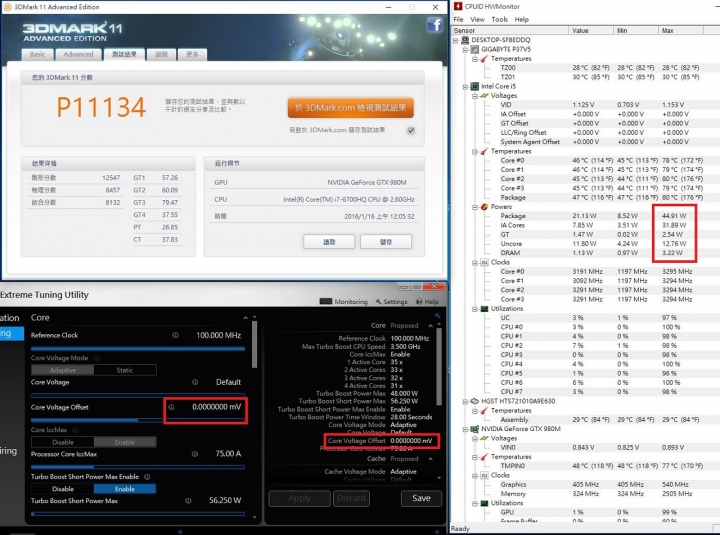The image size is (720, 535).
Task: Open the Advanced tab in 3DMark 11
Action: [78, 54]
